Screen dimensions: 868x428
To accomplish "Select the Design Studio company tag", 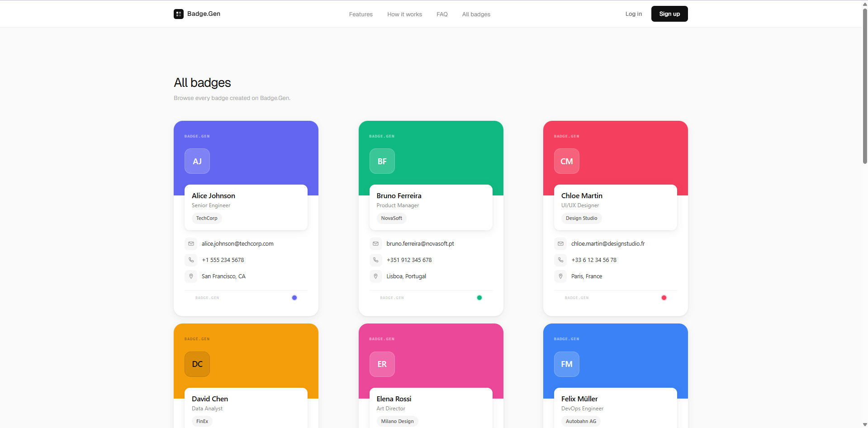I will click(582, 219).
